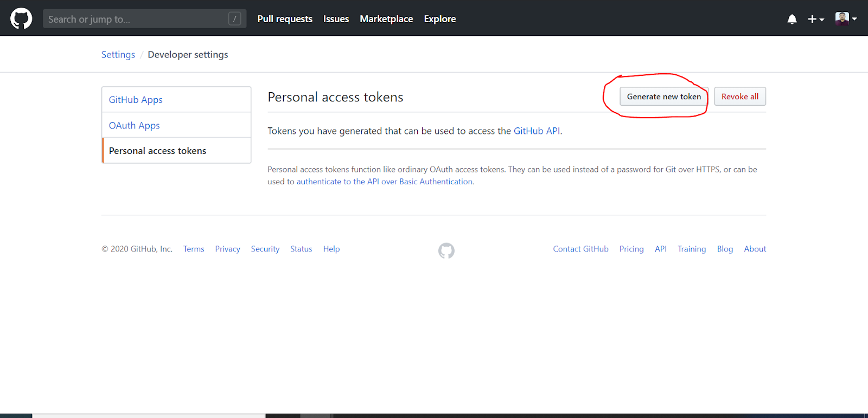
Task: Click Generate new token button
Action: 664,97
